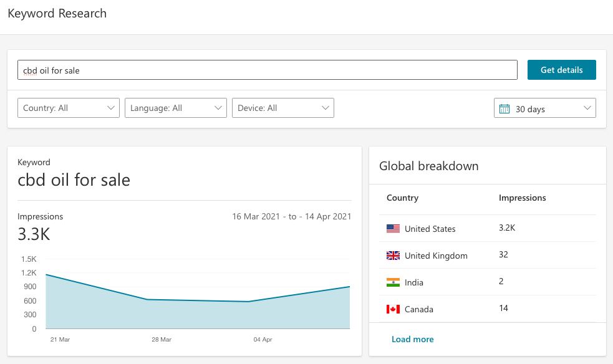Click the 21 Mar axis label on chart
613x364 pixels.
(x=60, y=340)
